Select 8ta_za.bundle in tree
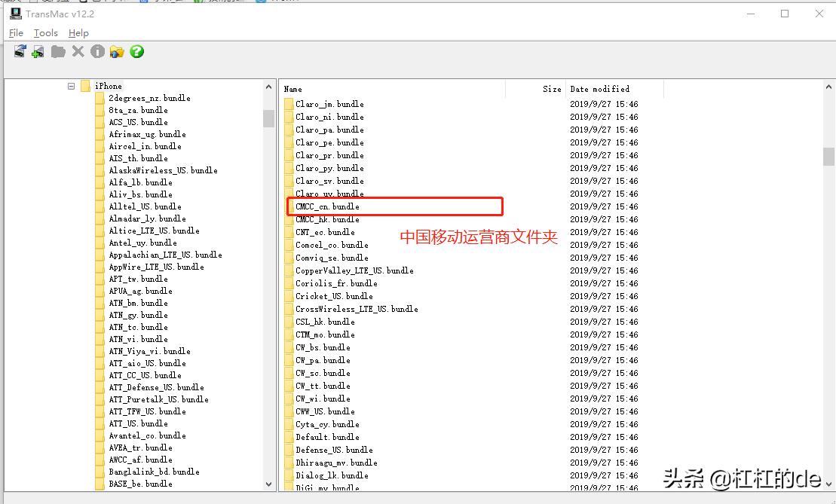The width and height of the screenshot is (836, 504). pos(138,110)
